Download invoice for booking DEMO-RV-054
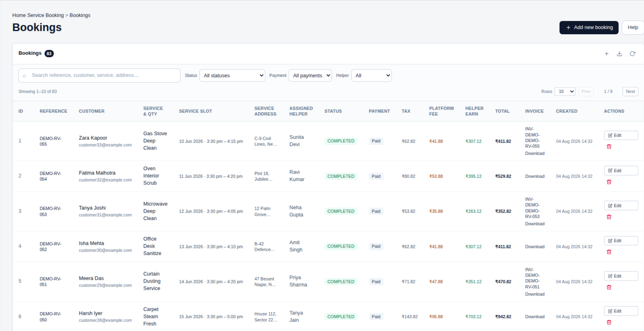The image size is (644, 331). point(535,176)
